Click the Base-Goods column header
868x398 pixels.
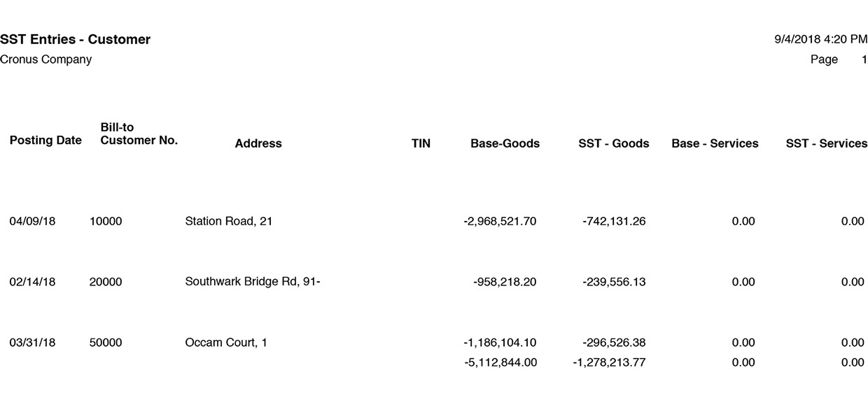pos(505,143)
